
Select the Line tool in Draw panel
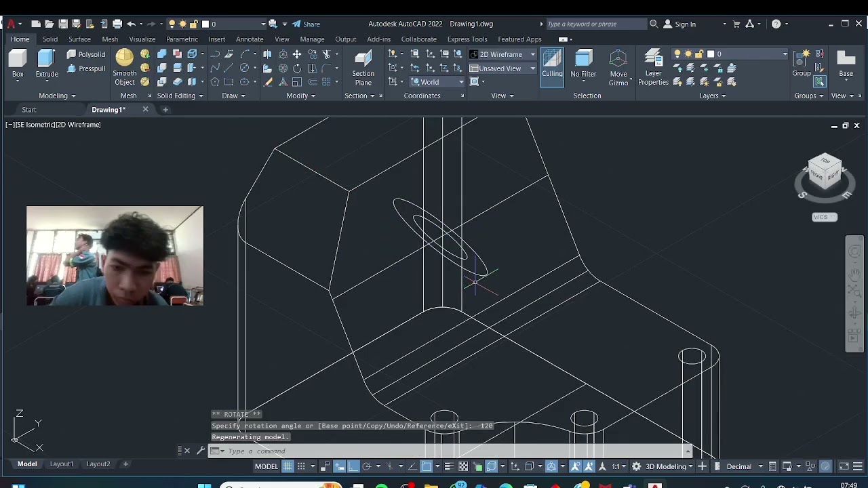pyautogui.click(x=229, y=68)
